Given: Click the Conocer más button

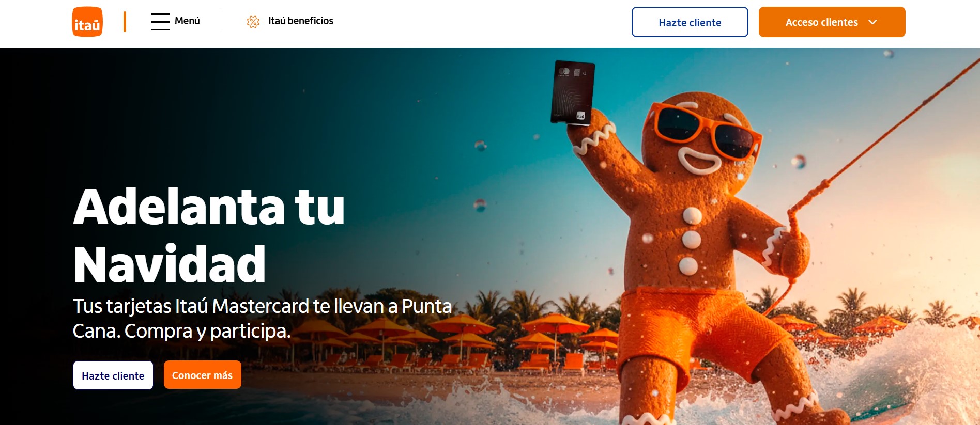Looking at the screenshot, I should coord(202,375).
